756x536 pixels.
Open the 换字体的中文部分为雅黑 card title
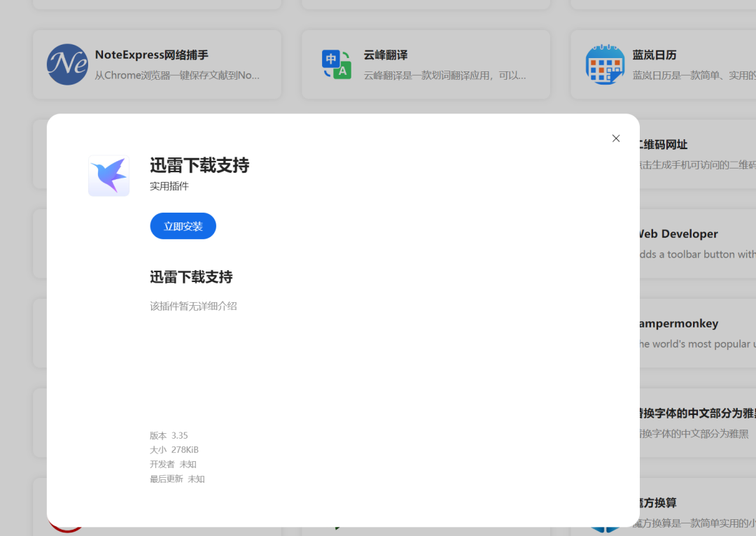coord(698,413)
